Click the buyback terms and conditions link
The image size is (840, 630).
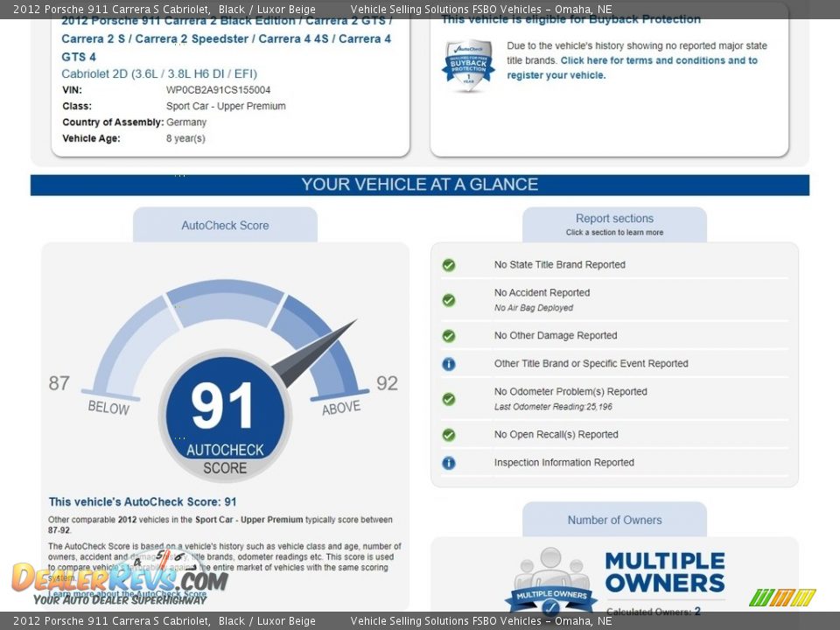point(632,67)
